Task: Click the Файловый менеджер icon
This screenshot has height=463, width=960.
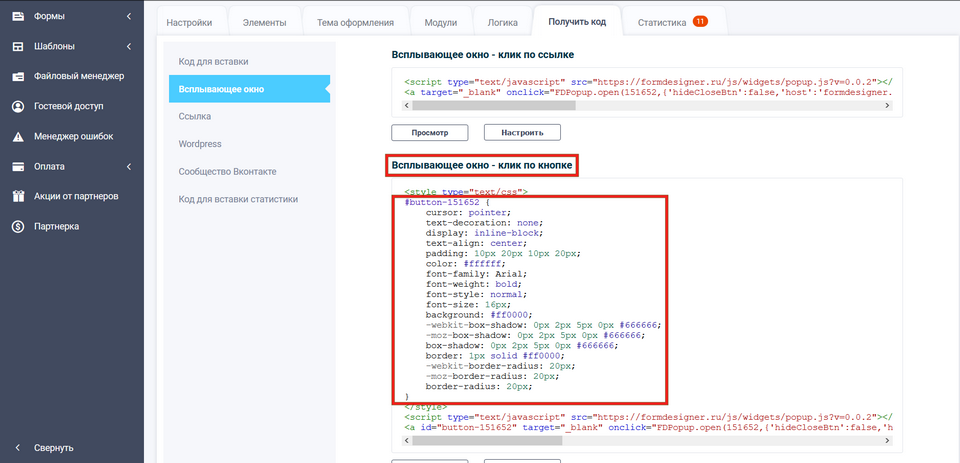Action: click(18, 76)
